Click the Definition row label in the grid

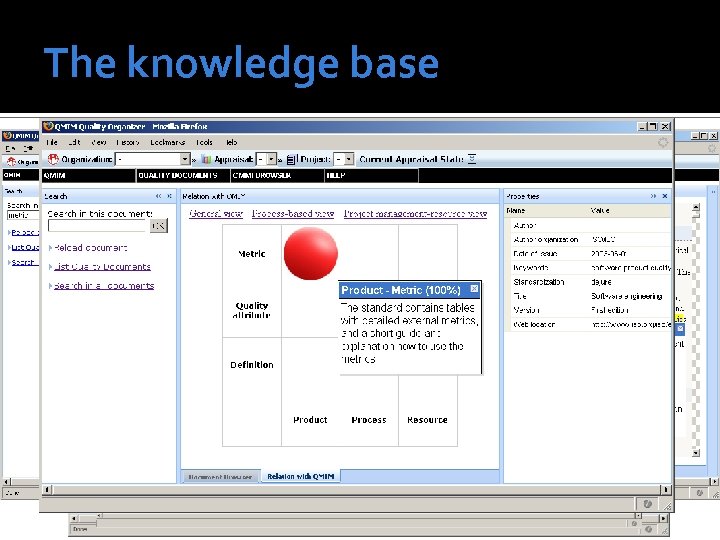pos(252,365)
